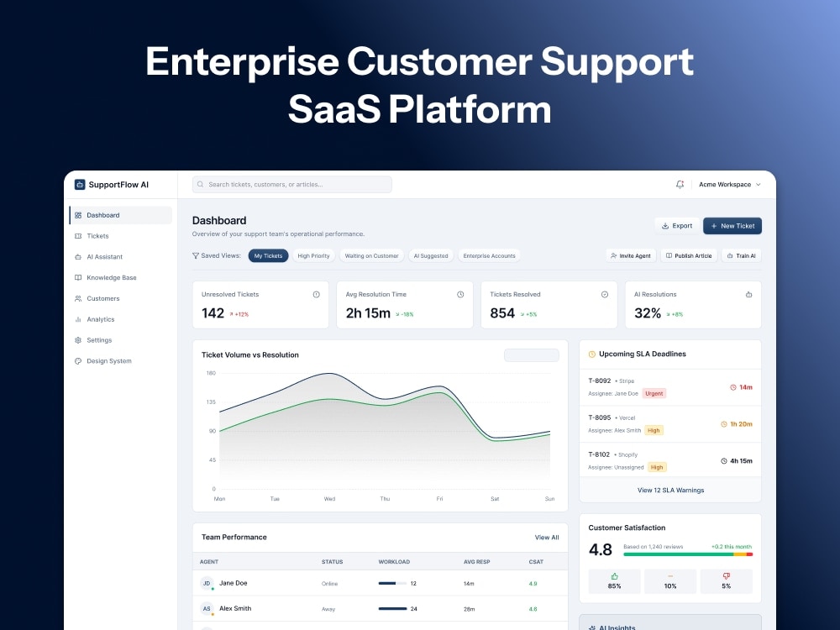The image size is (840, 630).
Task: Open the chart range selector dropdown
Action: [x=532, y=355]
